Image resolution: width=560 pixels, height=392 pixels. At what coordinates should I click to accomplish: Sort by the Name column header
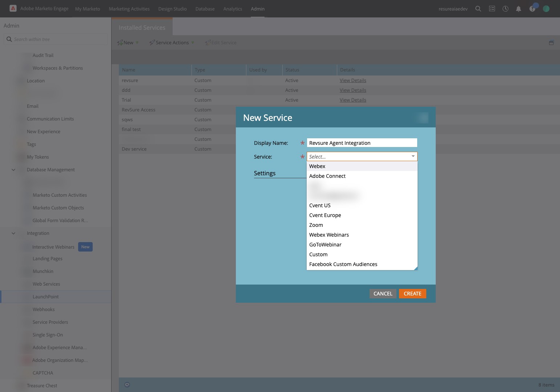[155, 70]
